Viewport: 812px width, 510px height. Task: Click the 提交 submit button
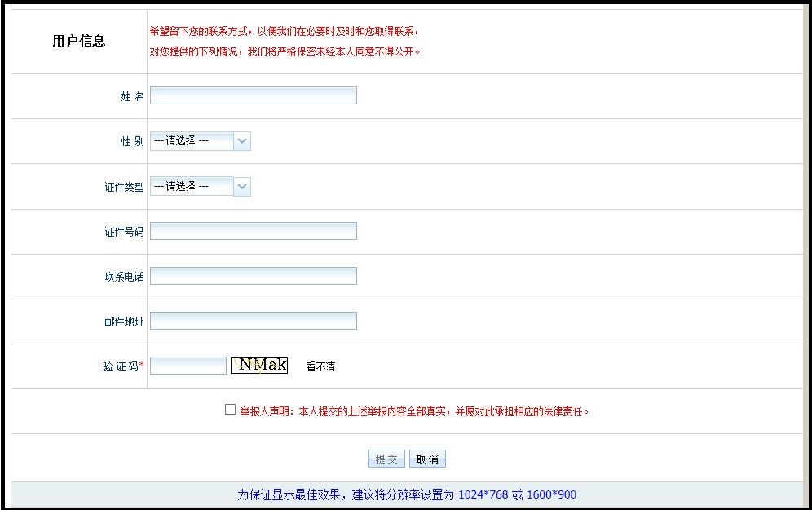tap(385, 458)
